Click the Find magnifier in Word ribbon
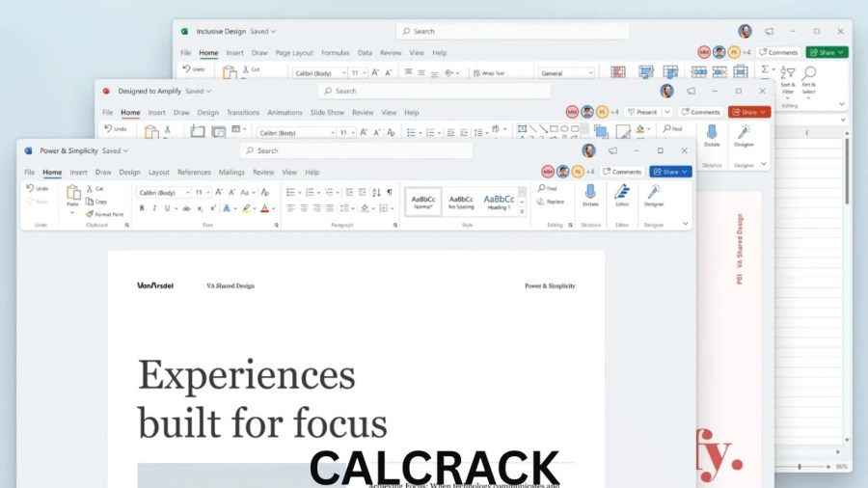 click(x=541, y=188)
